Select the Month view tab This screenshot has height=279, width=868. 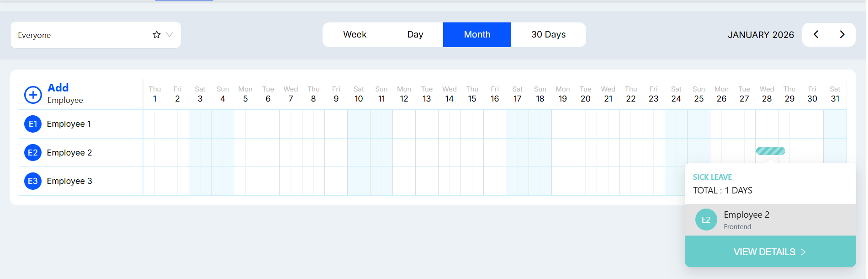[x=477, y=35]
